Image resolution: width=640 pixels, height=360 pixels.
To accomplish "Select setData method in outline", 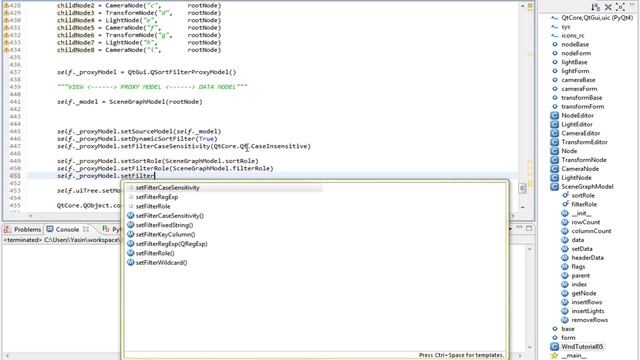I will [582, 249].
